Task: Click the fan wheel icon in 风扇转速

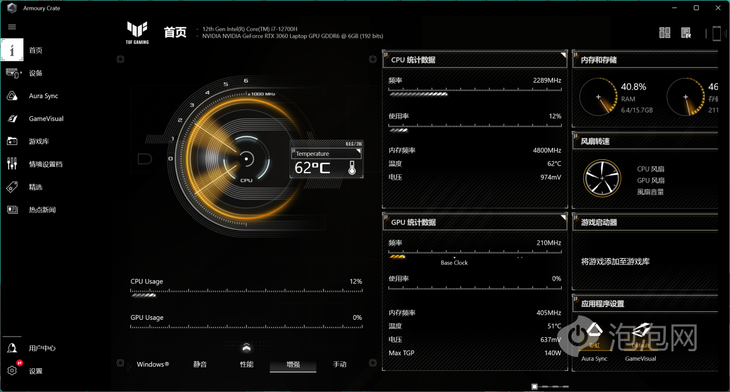Action: pyautogui.click(x=602, y=179)
